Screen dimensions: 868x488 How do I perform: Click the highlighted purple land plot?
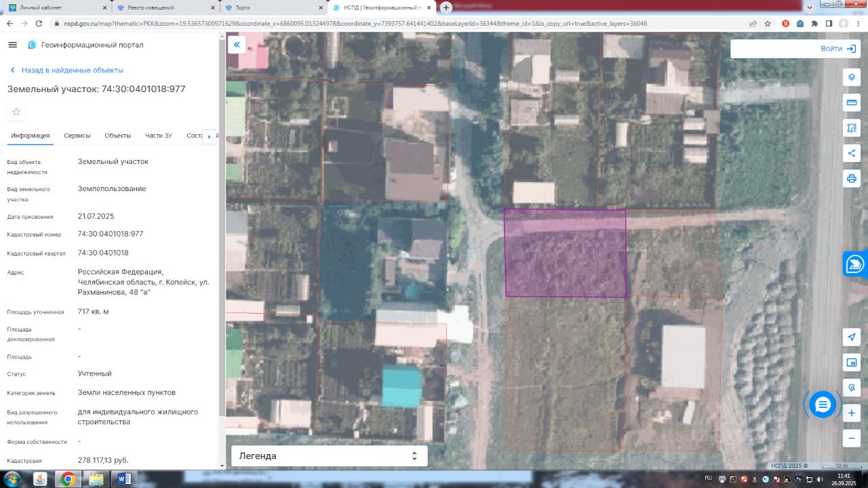pos(566,253)
